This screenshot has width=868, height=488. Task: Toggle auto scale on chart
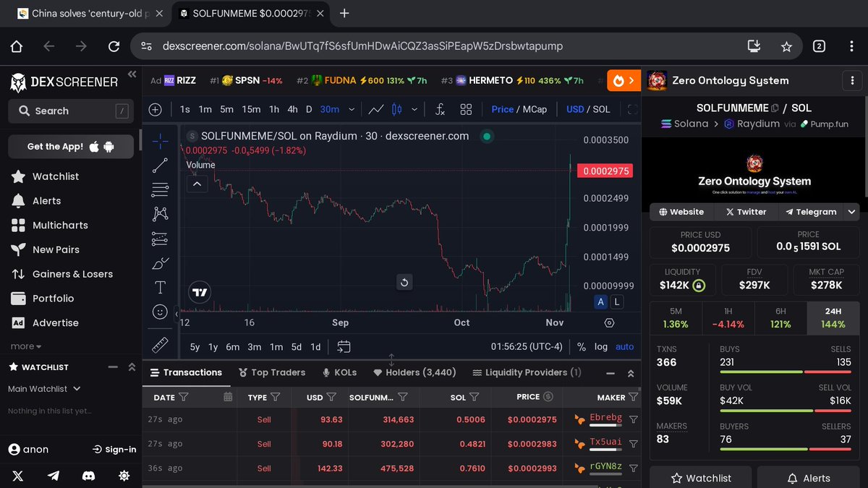pos(624,347)
